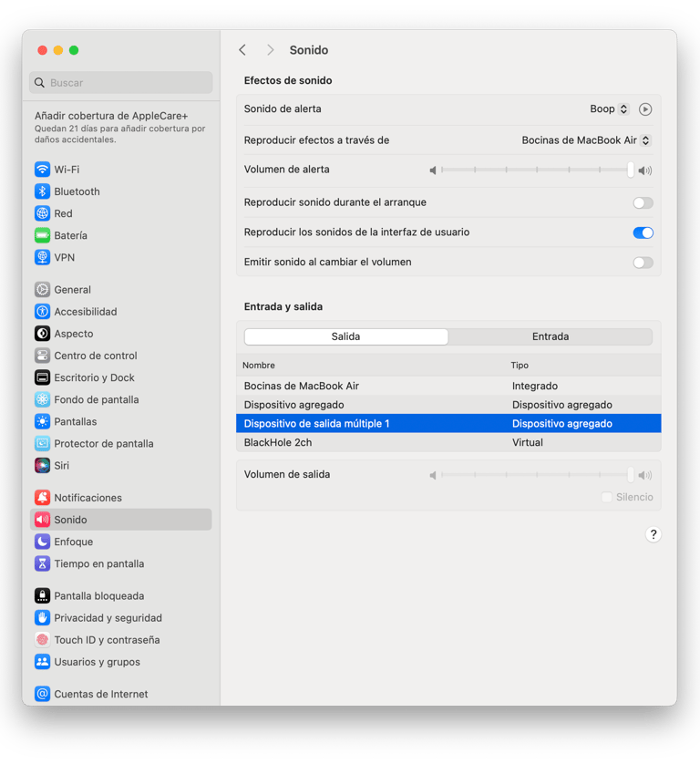The image size is (700, 764).
Task: Click the Sonido speaker icon in sidebar
Action: click(x=42, y=520)
